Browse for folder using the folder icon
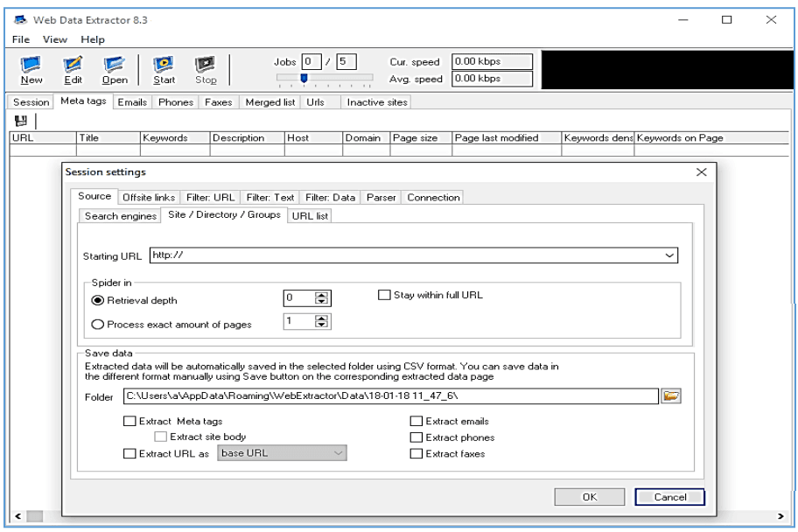The width and height of the screenshot is (798, 532). (x=671, y=396)
